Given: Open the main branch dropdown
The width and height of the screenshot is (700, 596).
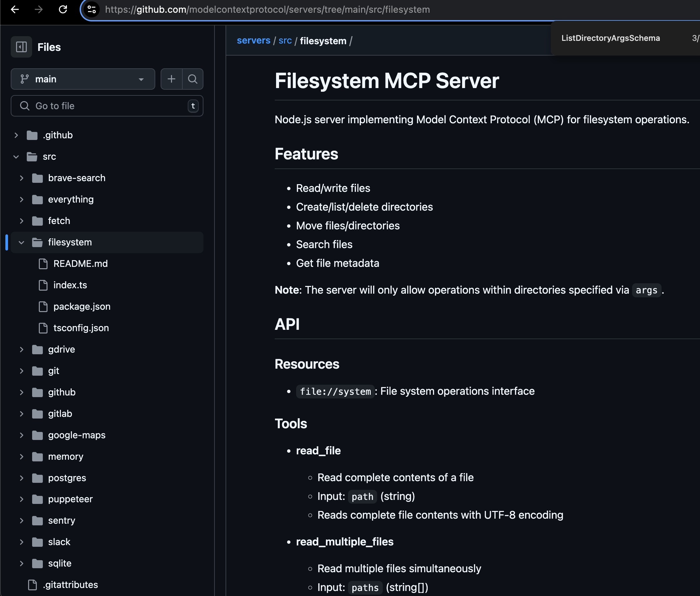Looking at the screenshot, I should [83, 79].
